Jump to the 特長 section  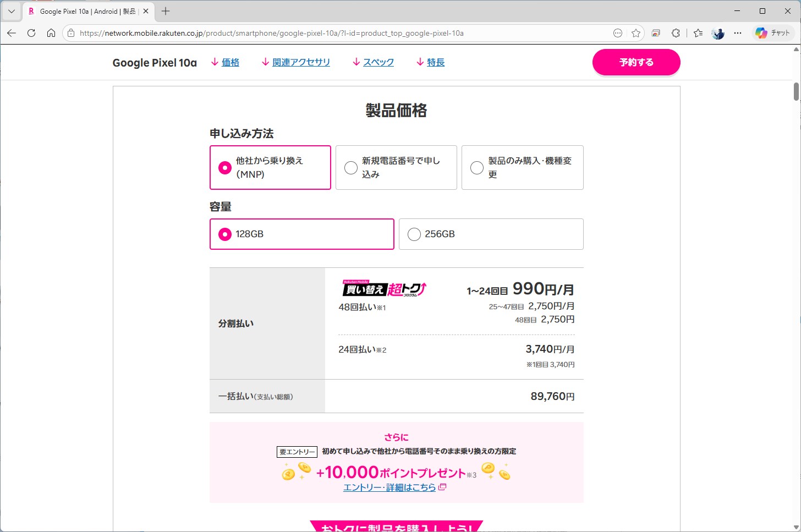click(x=430, y=62)
